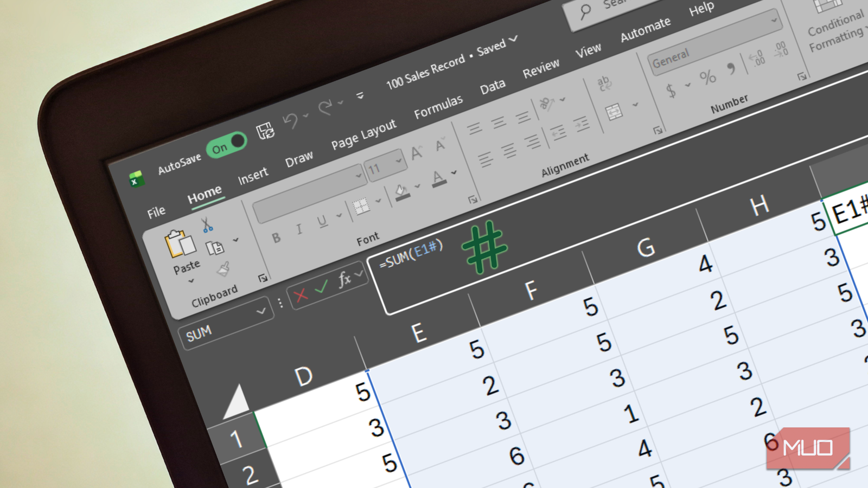Open the Redo history dropdown arrow

coord(341,102)
